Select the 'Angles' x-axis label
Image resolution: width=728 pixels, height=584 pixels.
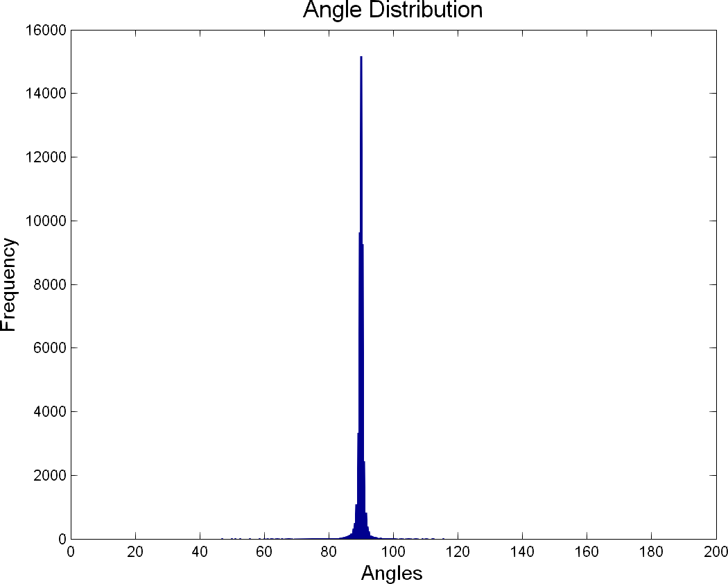(392, 573)
